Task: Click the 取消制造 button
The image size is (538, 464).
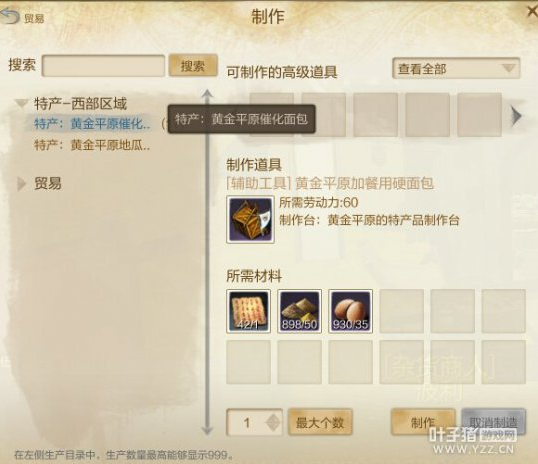Action: 493,422
